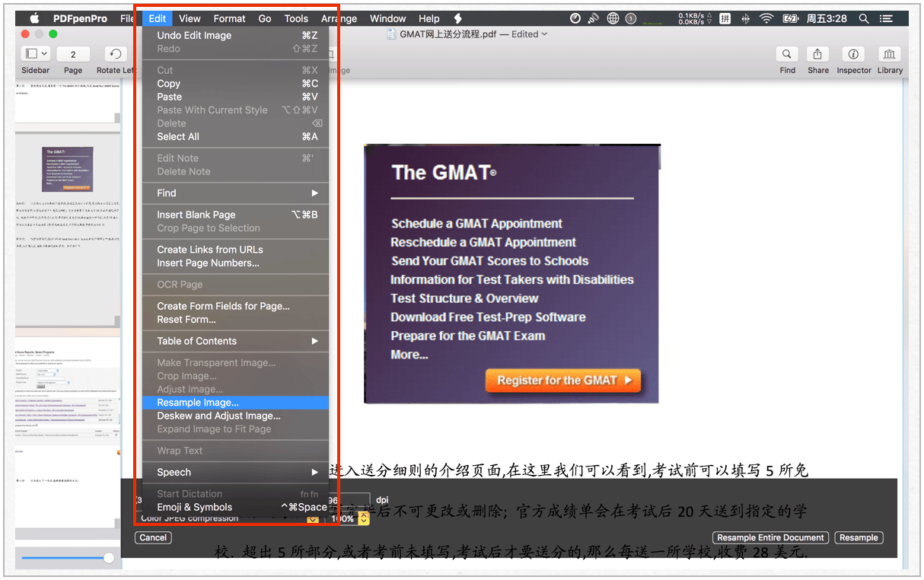
Task: Click the script menu icon after Help
Action: [x=457, y=18]
